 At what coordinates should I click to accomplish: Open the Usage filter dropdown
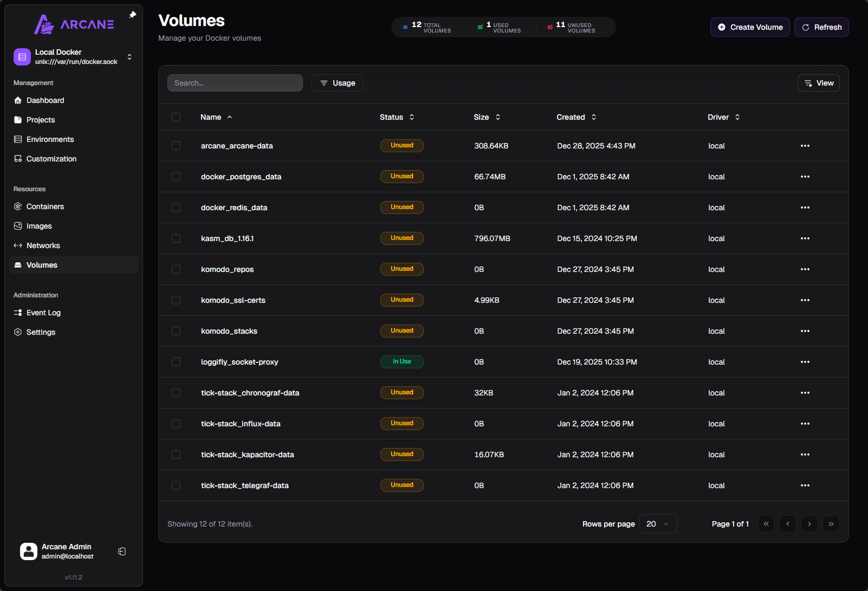(337, 83)
